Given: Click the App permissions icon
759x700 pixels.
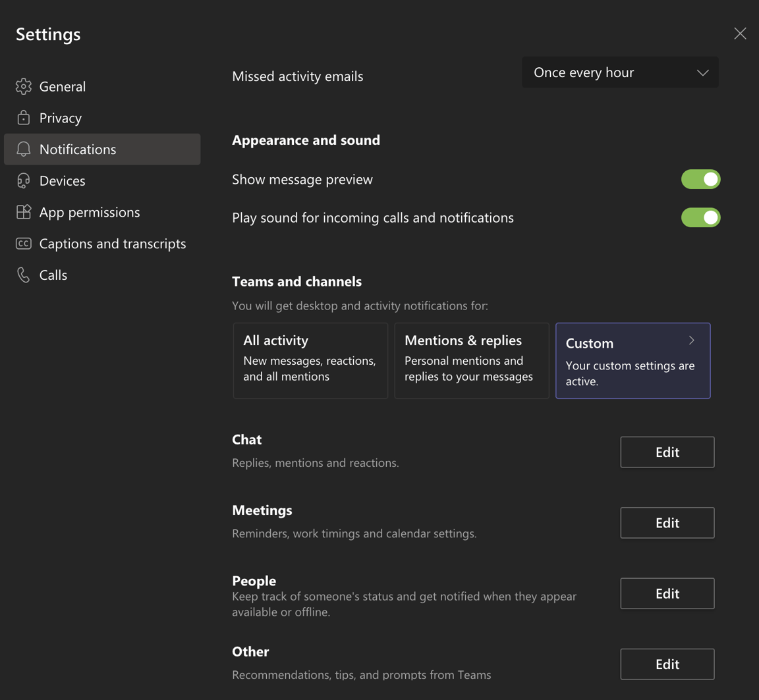Looking at the screenshot, I should 24,211.
